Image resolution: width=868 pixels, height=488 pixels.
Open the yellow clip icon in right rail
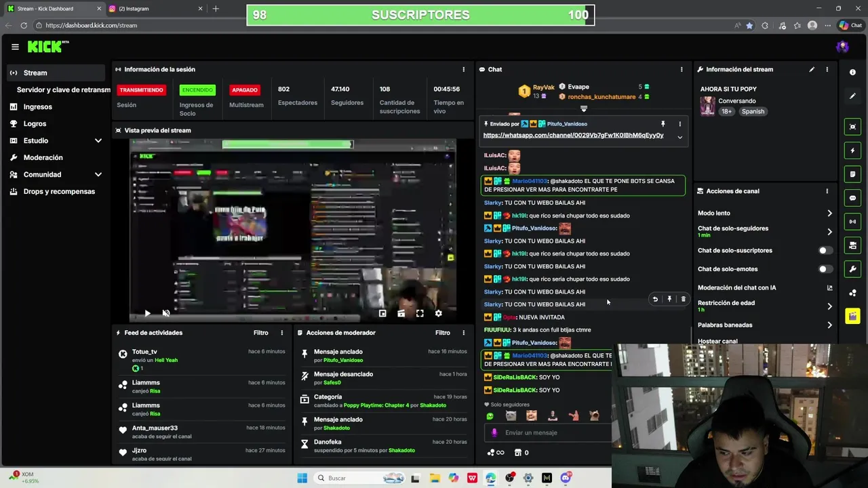(x=852, y=317)
